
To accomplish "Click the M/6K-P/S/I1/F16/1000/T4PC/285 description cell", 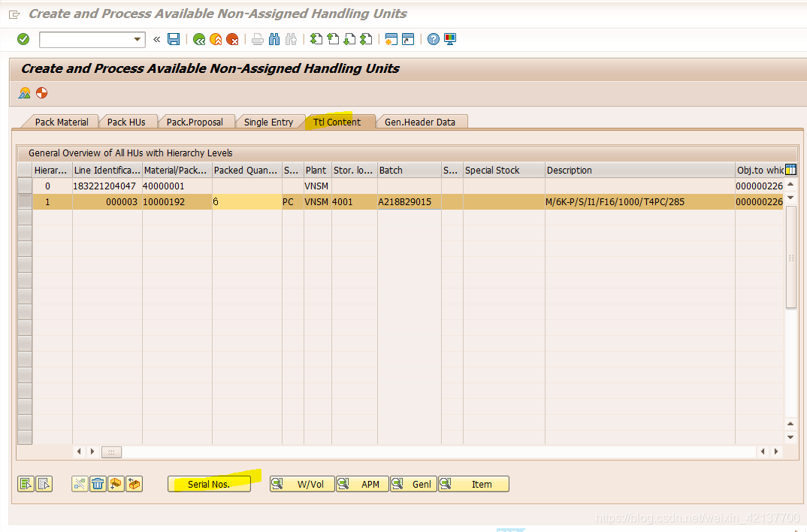I will point(639,201).
